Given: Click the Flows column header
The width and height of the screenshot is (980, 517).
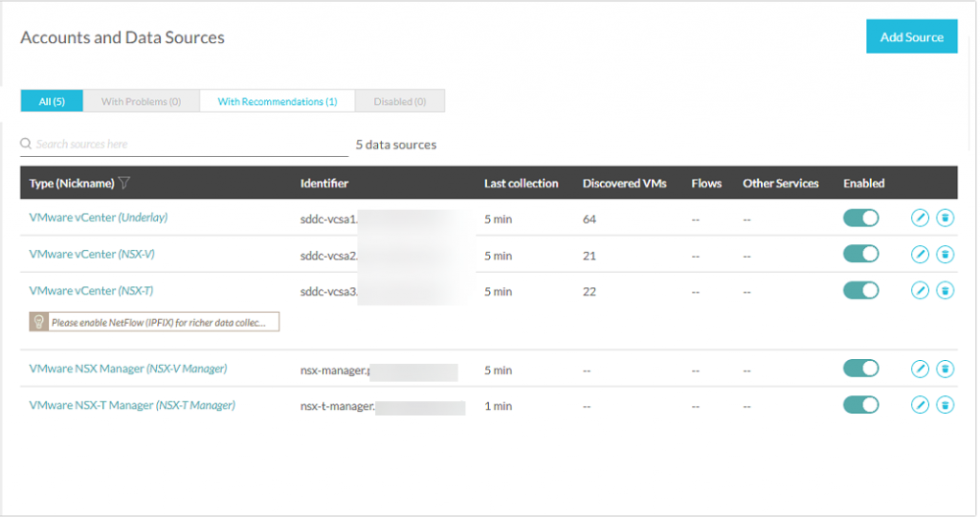Looking at the screenshot, I should (706, 183).
